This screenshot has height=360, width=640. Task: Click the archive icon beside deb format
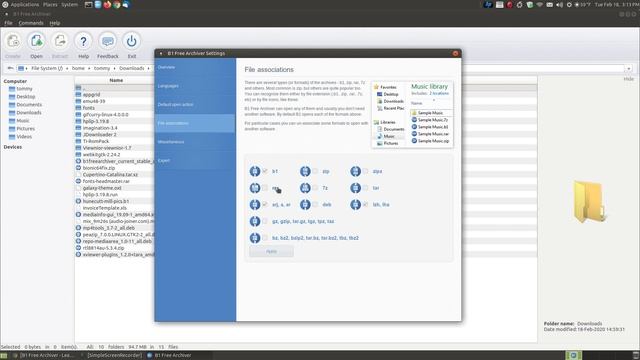305,205
